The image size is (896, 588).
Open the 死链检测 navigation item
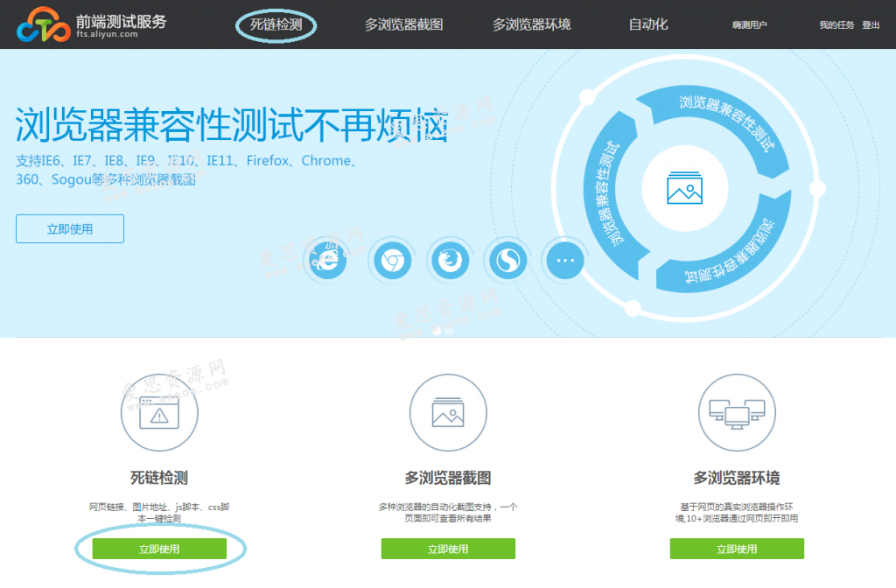point(276,24)
